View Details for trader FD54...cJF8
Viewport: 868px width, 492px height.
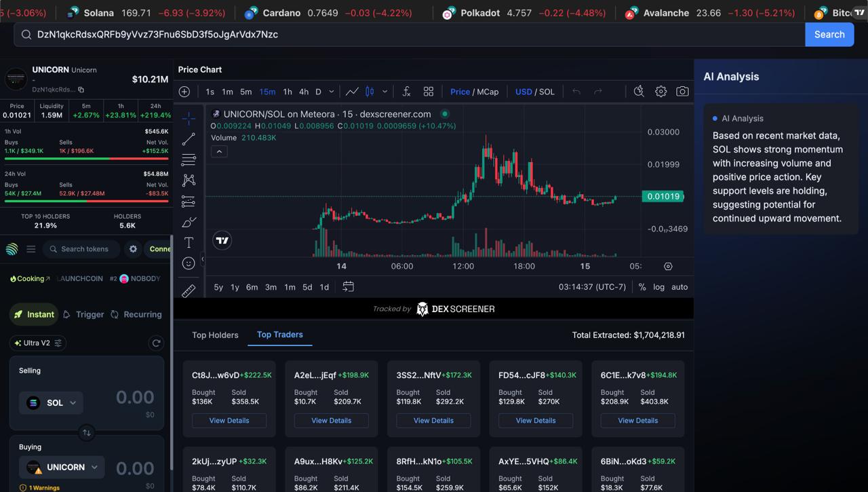(x=536, y=421)
